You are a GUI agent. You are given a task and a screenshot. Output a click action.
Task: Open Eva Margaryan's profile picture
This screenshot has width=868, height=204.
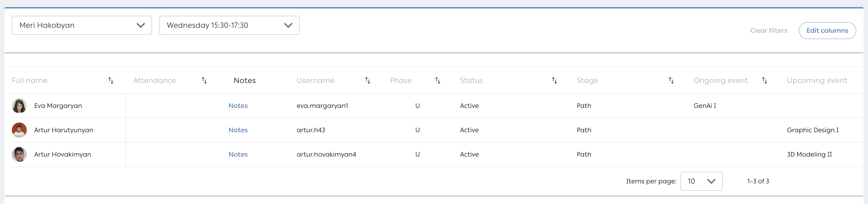coord(19,106)
